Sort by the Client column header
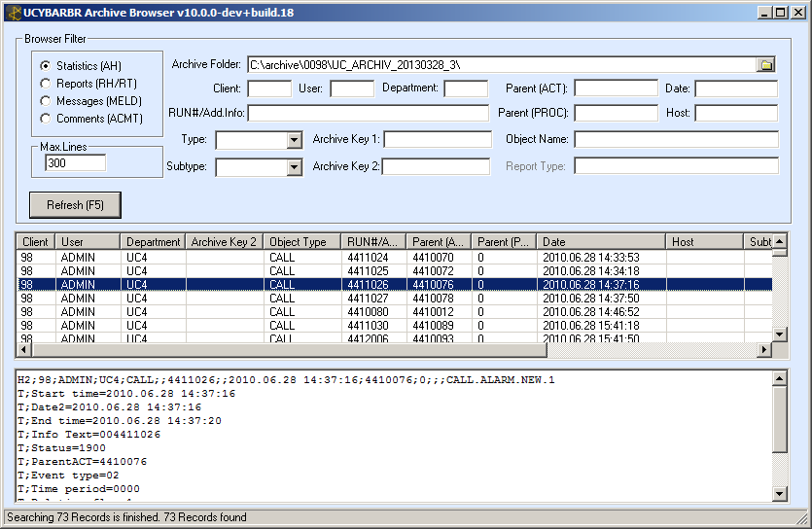Image resolution: width=812 pixels, height=529 pixels. (36, 242)
